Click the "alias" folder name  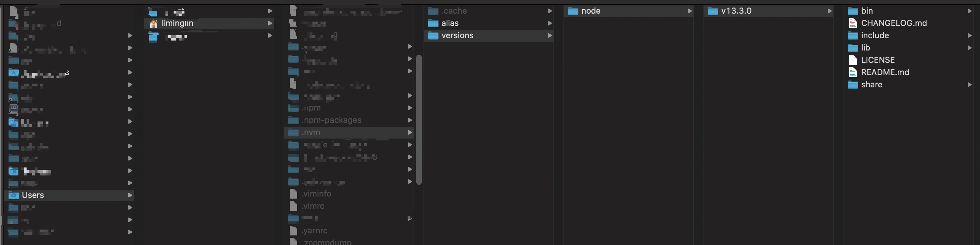pyautogui.click(x=450, y=23)
